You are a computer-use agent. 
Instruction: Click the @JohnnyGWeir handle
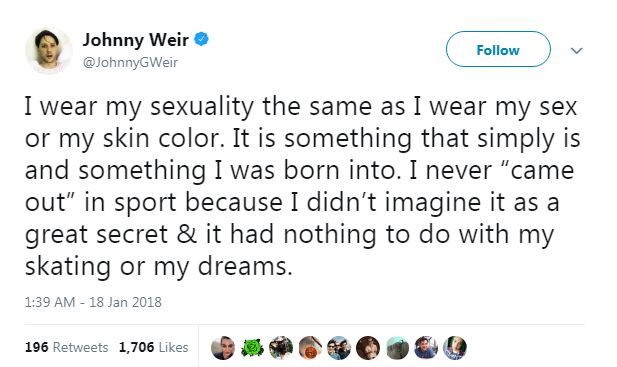(x=130, y=62)
